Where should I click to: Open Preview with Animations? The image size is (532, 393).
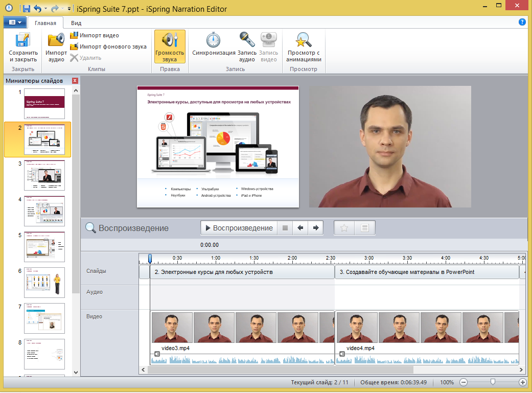point(304,47)
